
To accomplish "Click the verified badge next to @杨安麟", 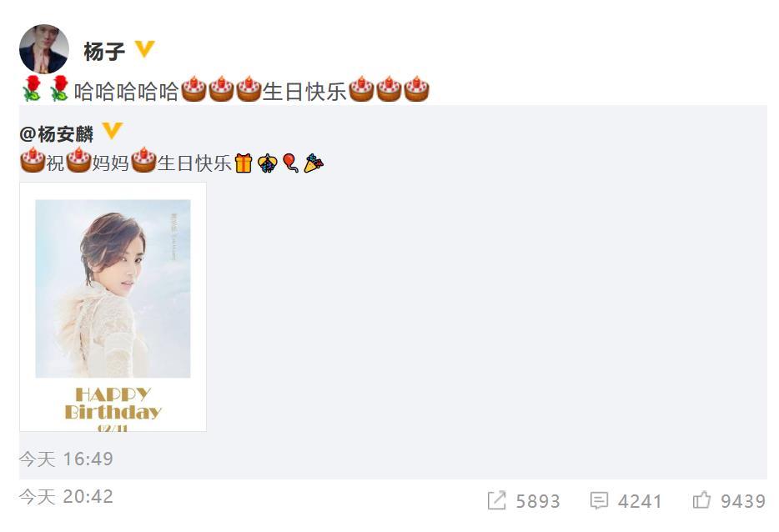I will [x=113, y=131].
